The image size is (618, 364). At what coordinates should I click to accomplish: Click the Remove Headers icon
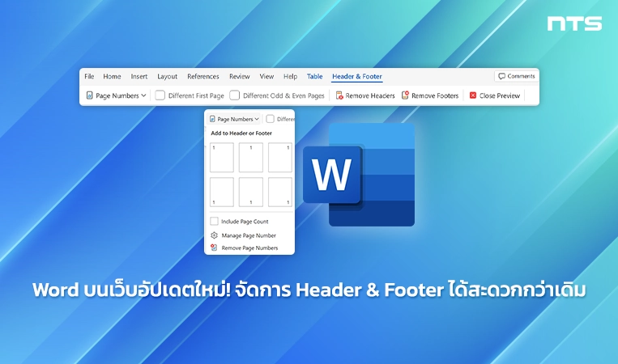coord(339,95)
